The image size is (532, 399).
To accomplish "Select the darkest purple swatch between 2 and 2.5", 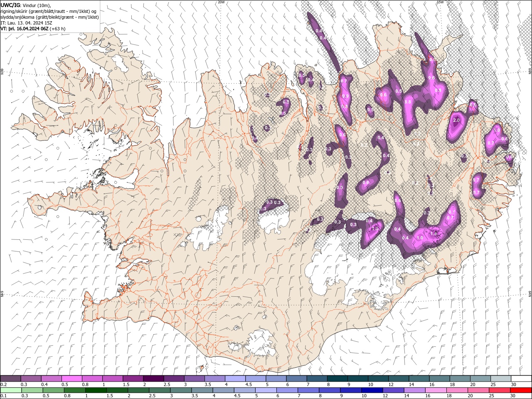I will 153,379.
